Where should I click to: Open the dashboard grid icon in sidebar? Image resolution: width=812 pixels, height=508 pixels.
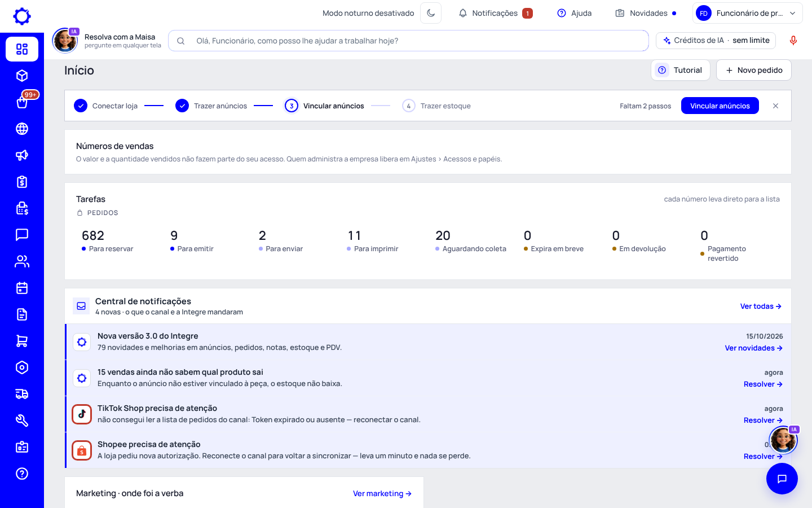pyautogui.click(x=22, y=49)
